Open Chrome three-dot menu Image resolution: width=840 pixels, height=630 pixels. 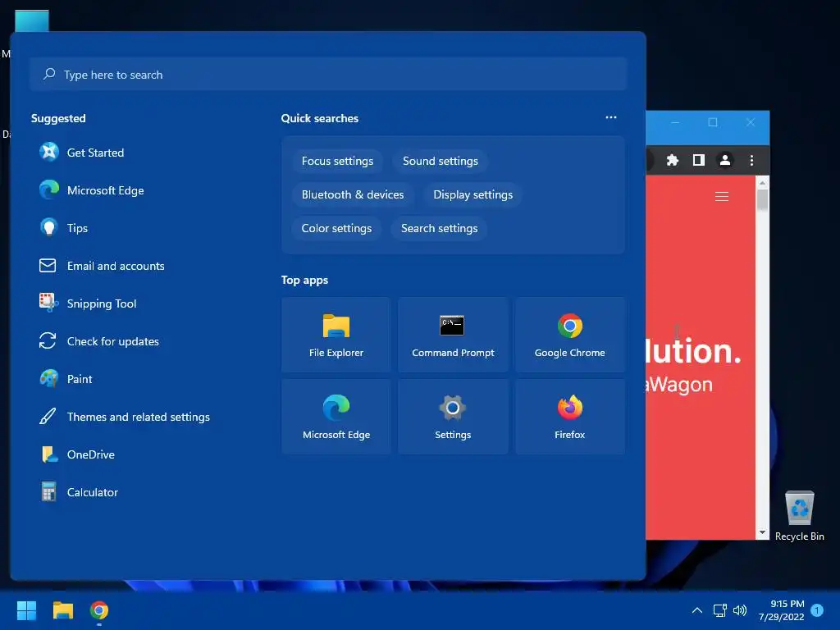point(751,160)
